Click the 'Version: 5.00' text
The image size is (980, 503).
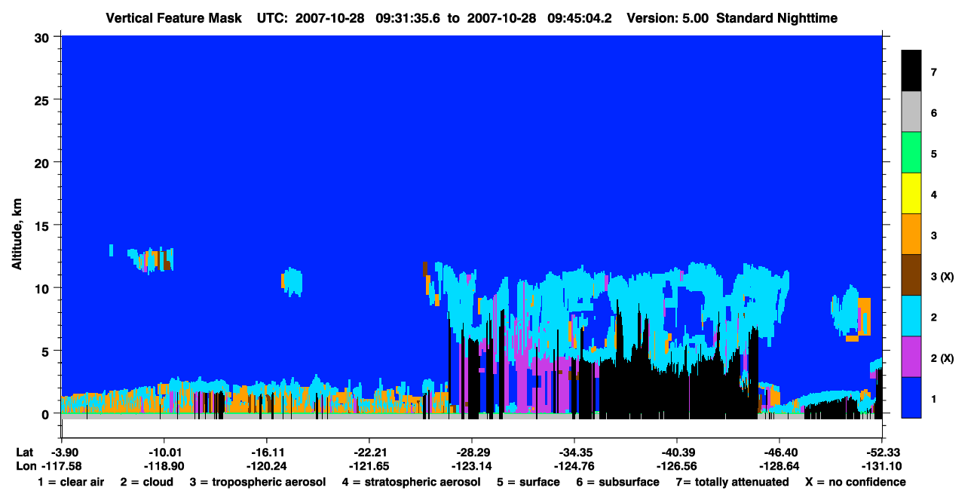[669, 18]
